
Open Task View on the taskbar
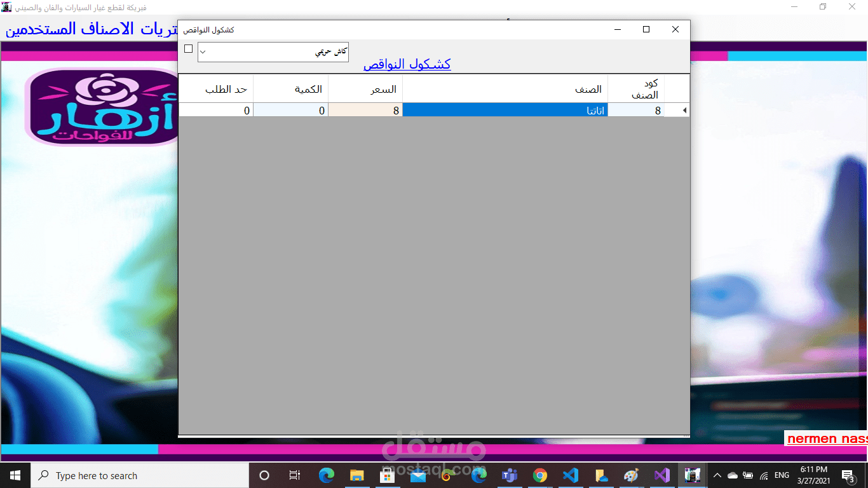pos(295,475)
